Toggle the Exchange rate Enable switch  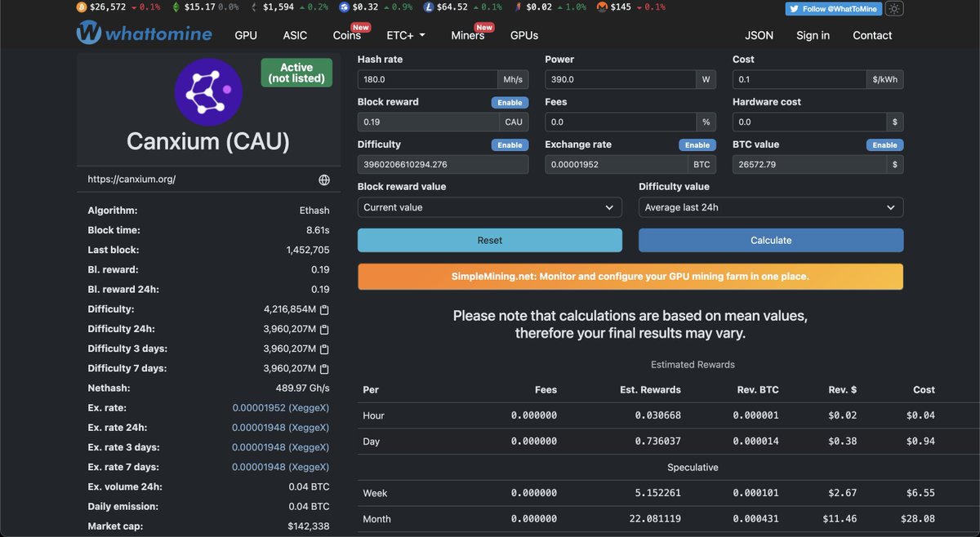click(x=697, y=145)
